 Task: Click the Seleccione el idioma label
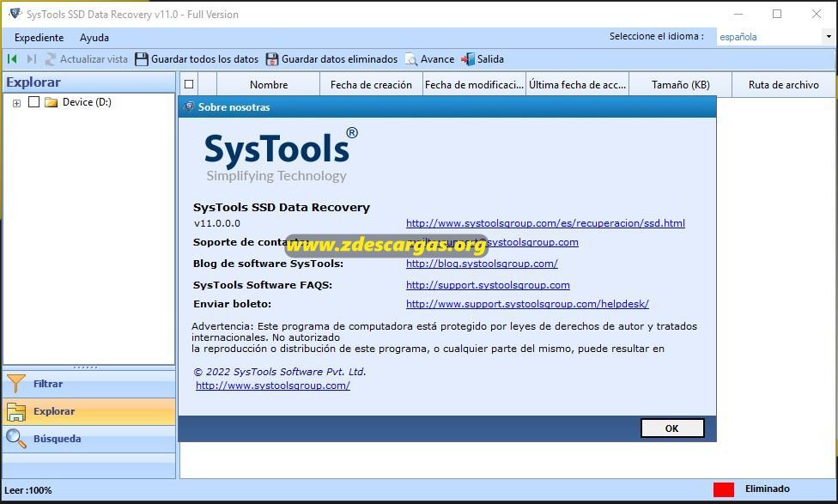click(x=656, y=36)
